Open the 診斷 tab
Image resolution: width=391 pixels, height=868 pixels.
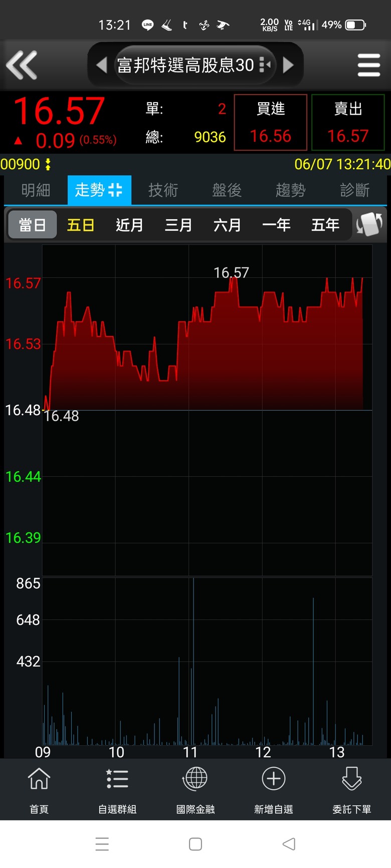[x=354, y=190]
